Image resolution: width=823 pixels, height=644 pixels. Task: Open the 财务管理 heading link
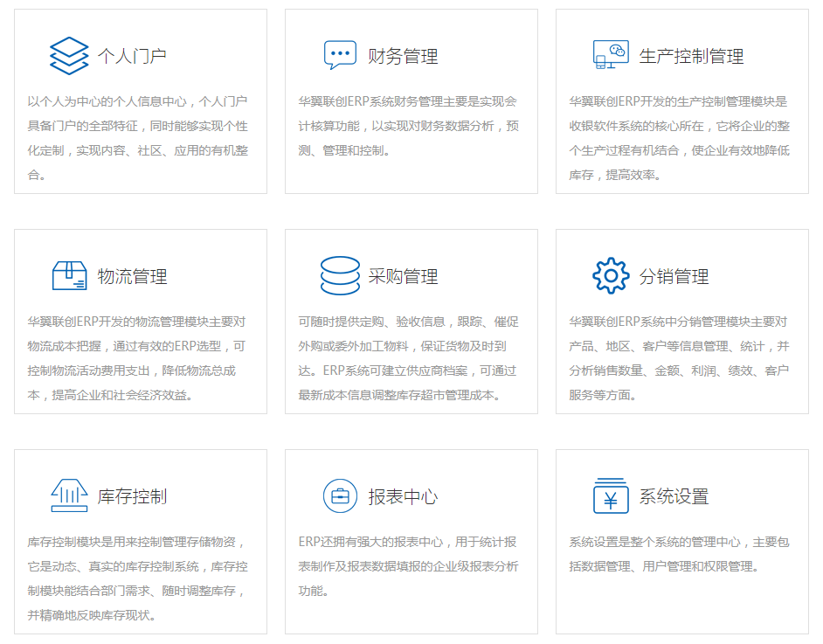(x=403, y=57)
